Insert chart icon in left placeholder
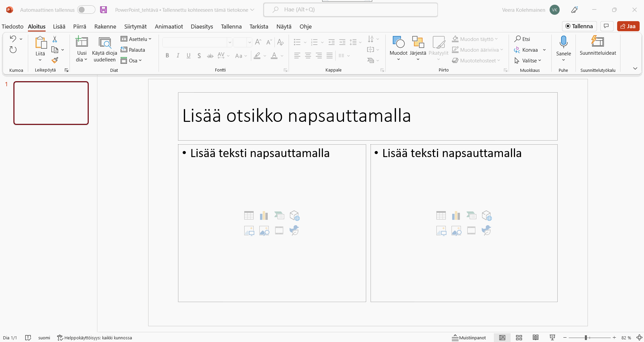 264,215
